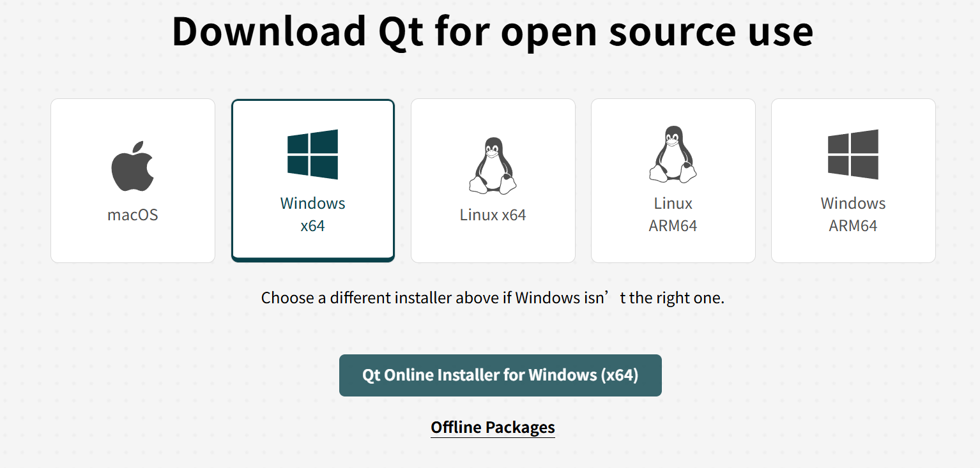This screenshot has width=980, height=468.
Task: Open the Offline Packages link
Action: 493,427
